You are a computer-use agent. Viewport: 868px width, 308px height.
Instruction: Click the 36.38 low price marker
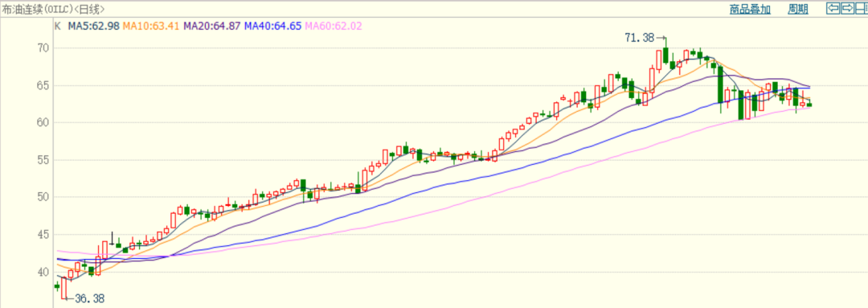(89, 298)
